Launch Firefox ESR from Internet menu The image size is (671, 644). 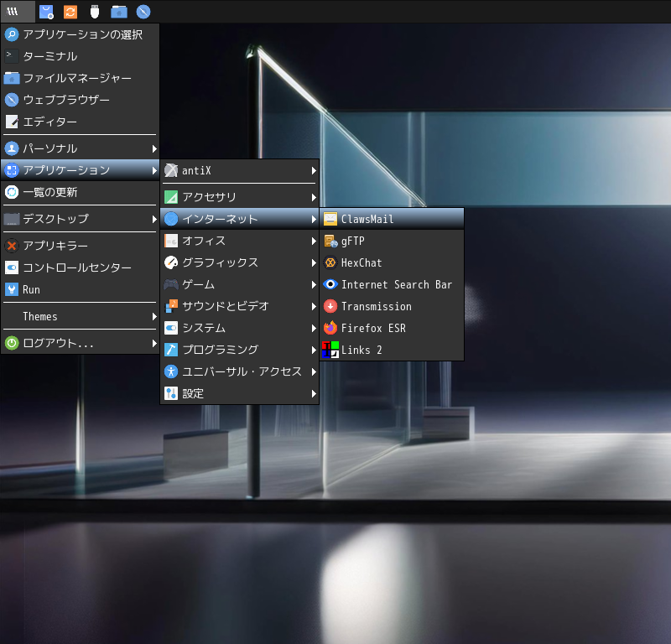(x=373, y=328)
